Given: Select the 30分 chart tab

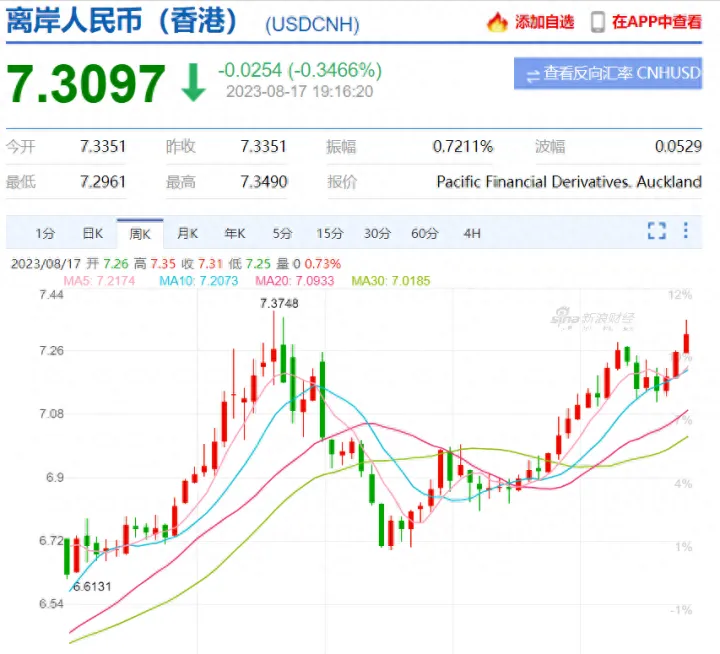Looking at the screenshot, I should tap(377, 234).
